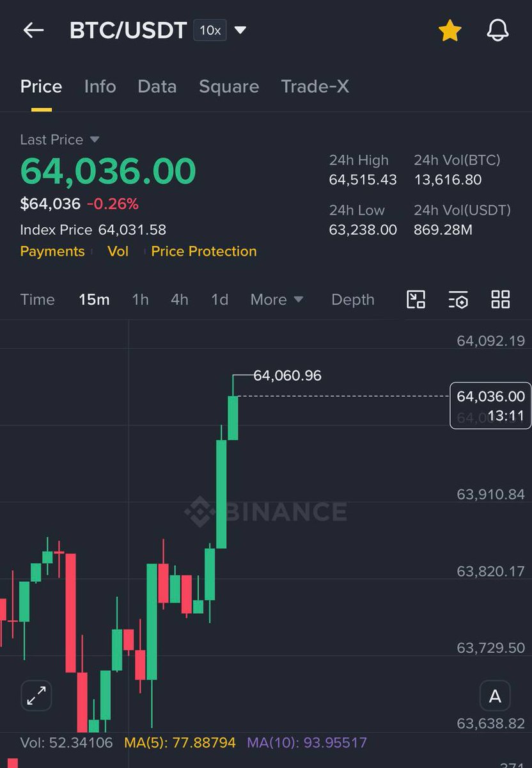Expand chart to fullscreen with arrows icon
Screen dimensions: 532x768
coord(36,696)
